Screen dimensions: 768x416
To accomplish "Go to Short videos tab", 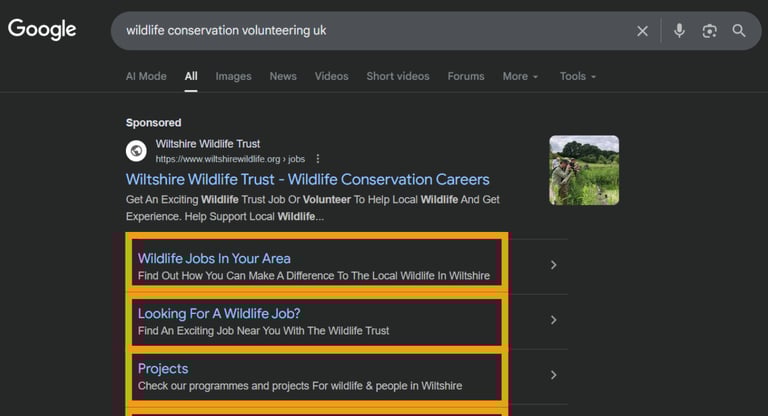I will [x=398, y=76].
